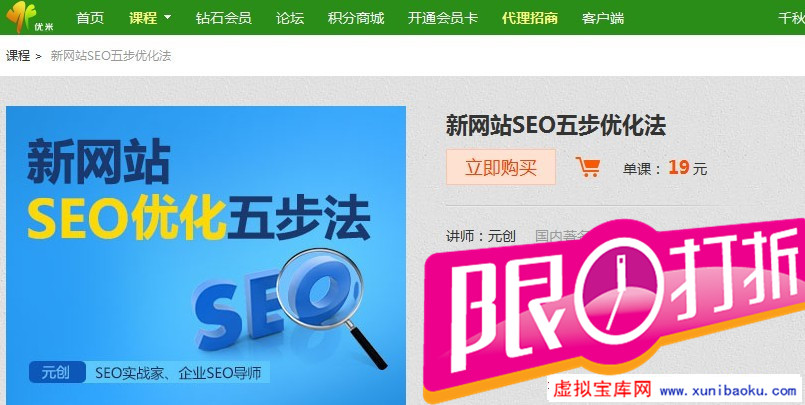Click the course cover thumbnail image
The height and width of the screenshot is (405, 805).
coord(206,255)
